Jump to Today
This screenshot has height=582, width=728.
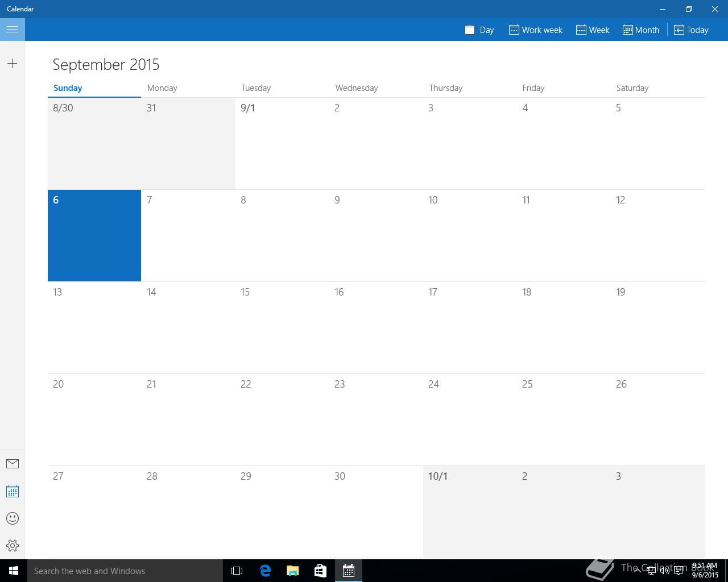click(x=691, y=30)
